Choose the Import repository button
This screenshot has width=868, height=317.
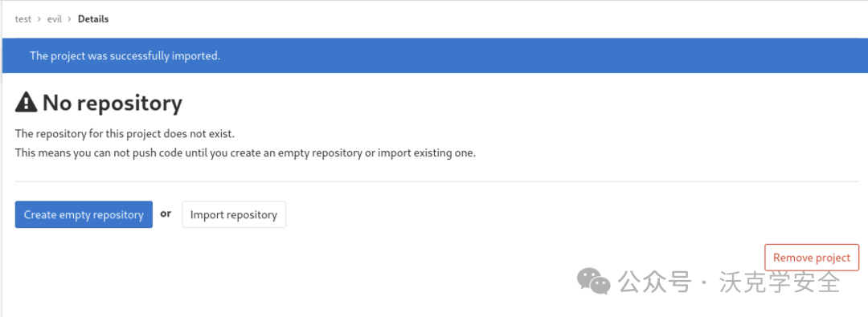tap(234, 214)
